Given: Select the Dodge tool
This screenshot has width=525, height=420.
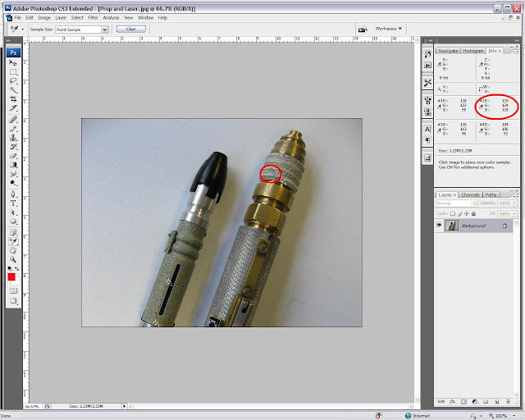Looking at the screenshot, I should coord(13,183).
